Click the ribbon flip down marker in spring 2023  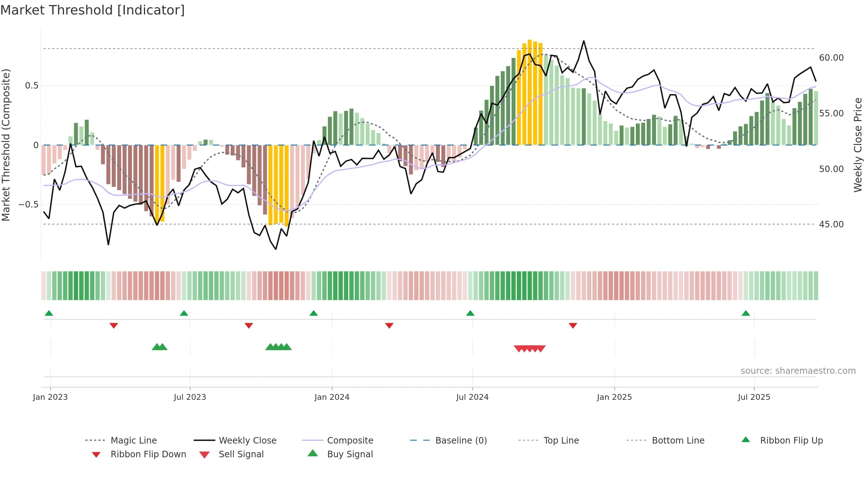point(114,326)
